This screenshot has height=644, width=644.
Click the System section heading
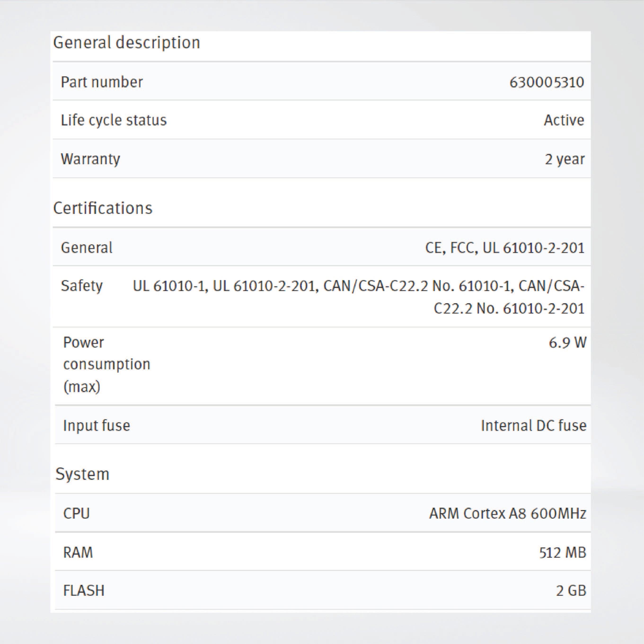point(82,474)
